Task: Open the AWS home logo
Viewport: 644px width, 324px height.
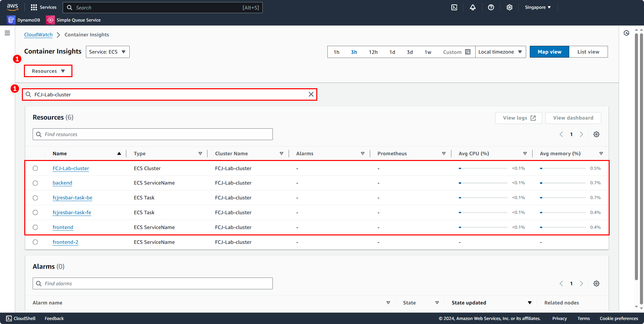Action: 12,7
